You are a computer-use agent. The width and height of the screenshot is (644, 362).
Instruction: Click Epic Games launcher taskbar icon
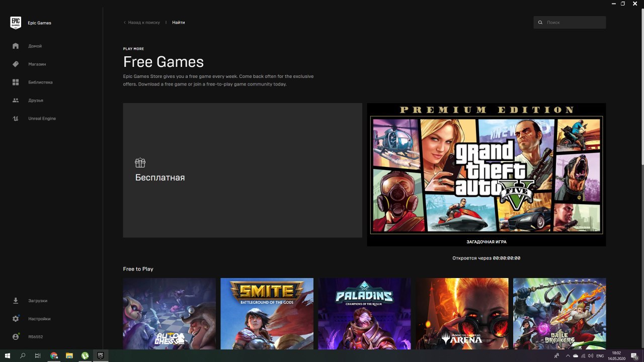pos(101,355)
